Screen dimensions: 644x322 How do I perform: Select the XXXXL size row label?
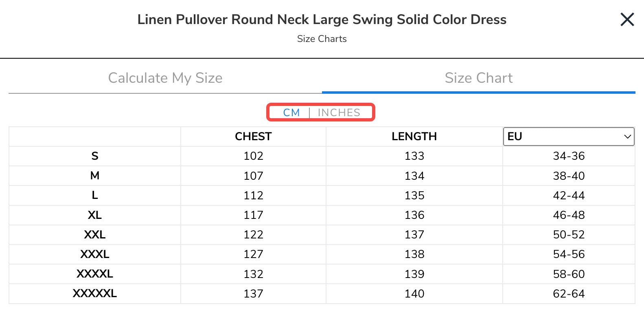click(95, 274)
